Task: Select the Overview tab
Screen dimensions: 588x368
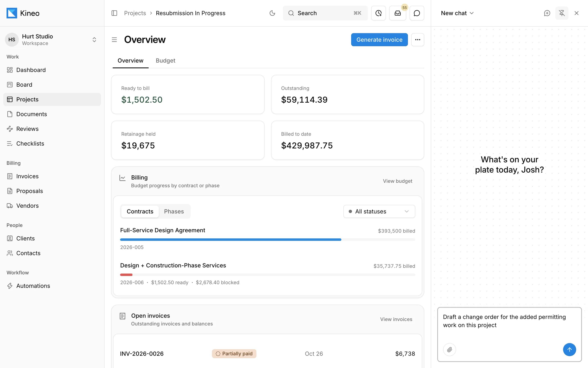Action: (130, 61)
